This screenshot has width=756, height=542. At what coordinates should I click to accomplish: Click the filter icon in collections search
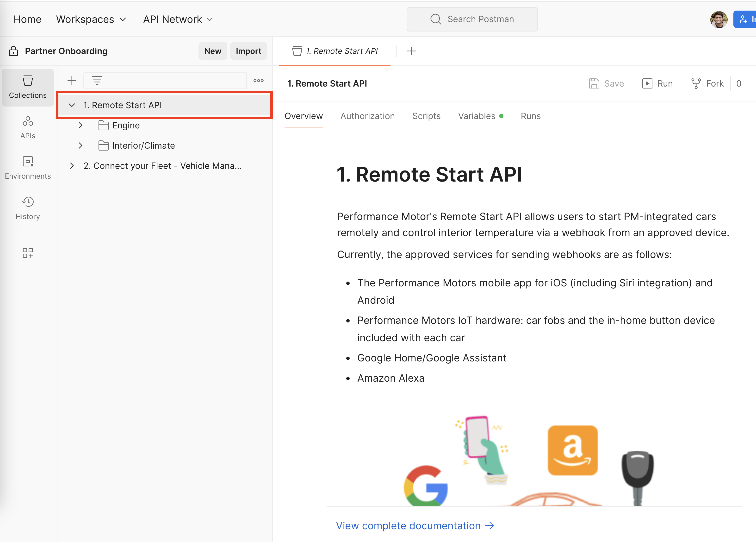point(97,80)
